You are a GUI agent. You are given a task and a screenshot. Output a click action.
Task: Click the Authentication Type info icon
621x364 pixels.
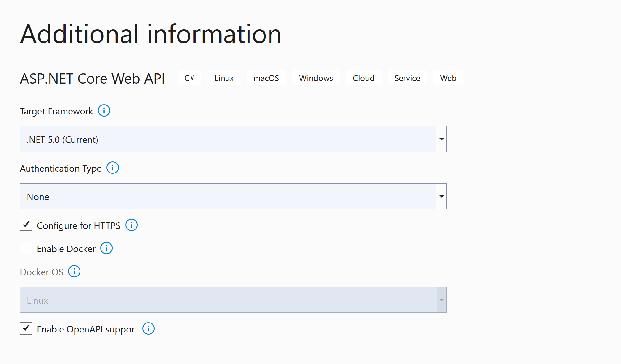tap(113, 168)
